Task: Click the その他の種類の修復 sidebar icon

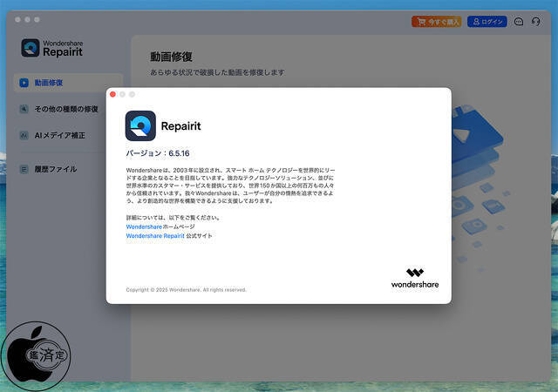Action: pyautogui.click(x=24, y=109)
